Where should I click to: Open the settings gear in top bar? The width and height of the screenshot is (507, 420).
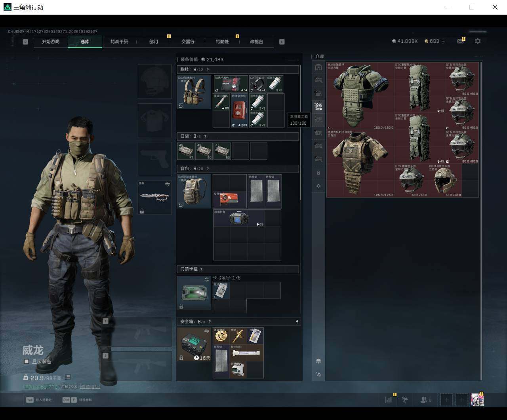click(x=478, y=41)
